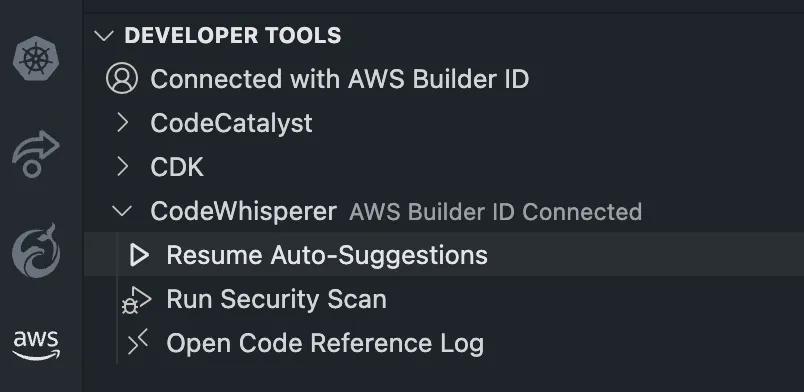Select the bird-shaped extension icon in sidebar
The image size is (804, 392).
click(x=36, y=251)
